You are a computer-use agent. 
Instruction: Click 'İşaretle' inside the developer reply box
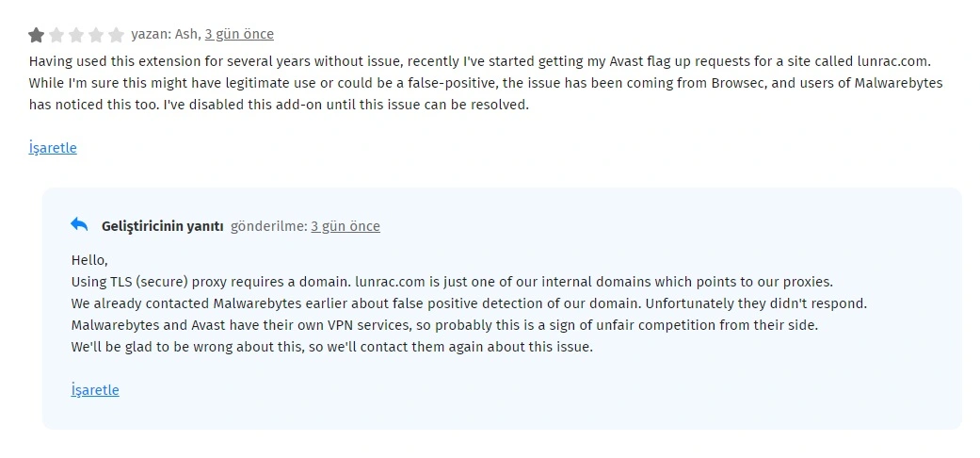tap(95, 390)
